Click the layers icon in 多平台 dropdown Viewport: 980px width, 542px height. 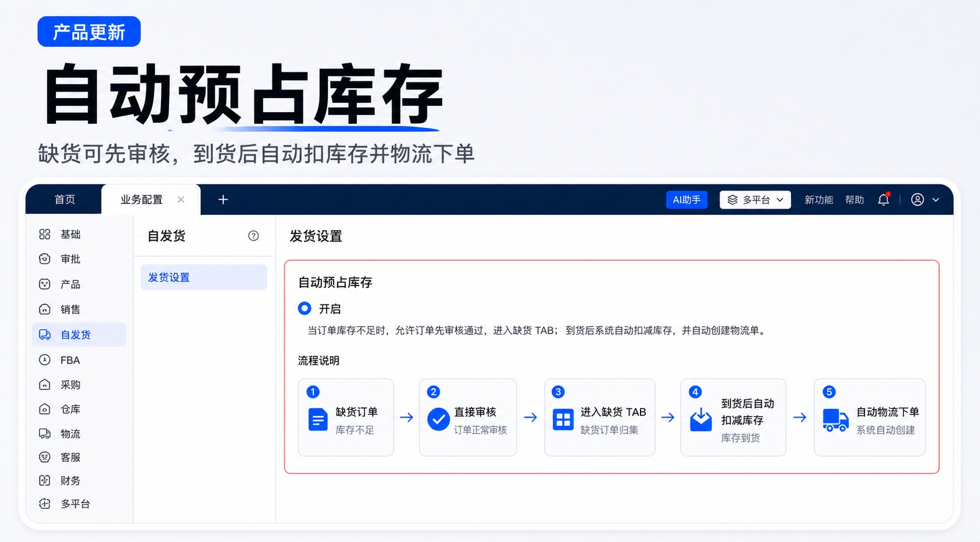tap(732, 200)
